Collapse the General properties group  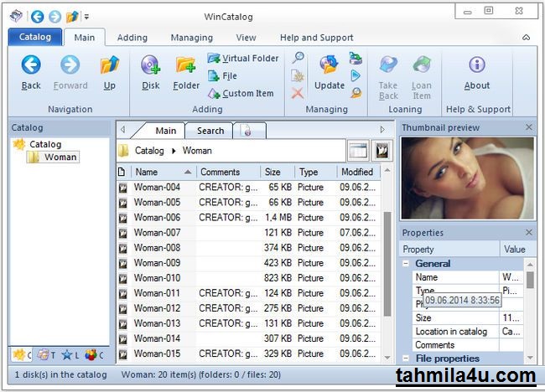coord(406,264)
